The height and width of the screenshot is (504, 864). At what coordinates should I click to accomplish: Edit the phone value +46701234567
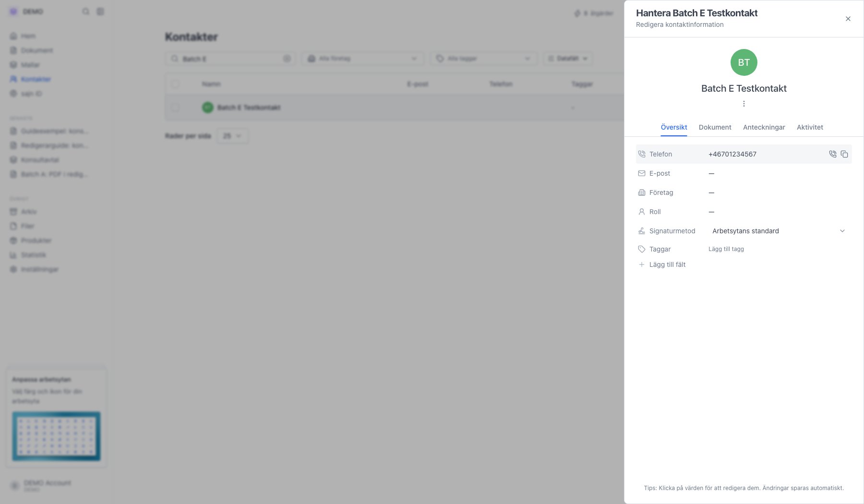(732, 154)
